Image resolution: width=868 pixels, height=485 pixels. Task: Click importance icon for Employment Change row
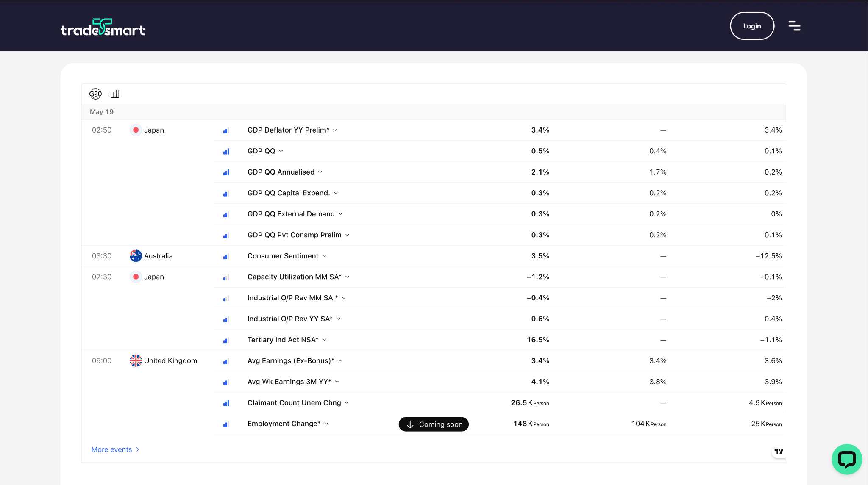(226, 424)
